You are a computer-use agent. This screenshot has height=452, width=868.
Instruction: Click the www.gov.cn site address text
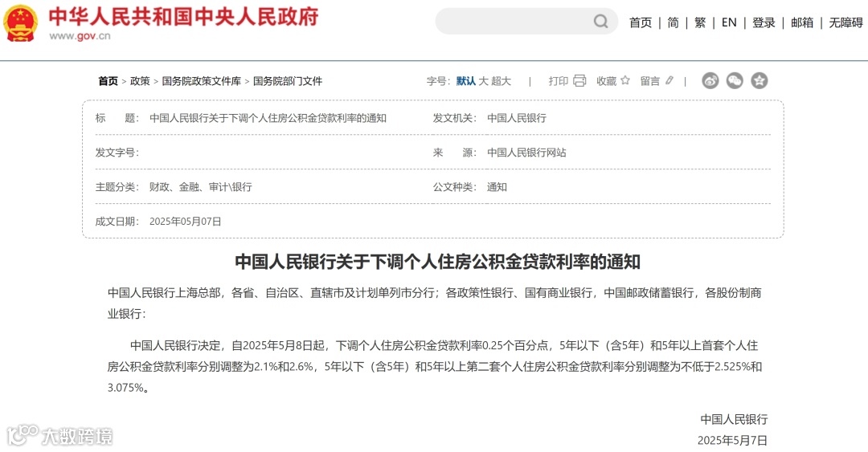(x=80, y=36)
